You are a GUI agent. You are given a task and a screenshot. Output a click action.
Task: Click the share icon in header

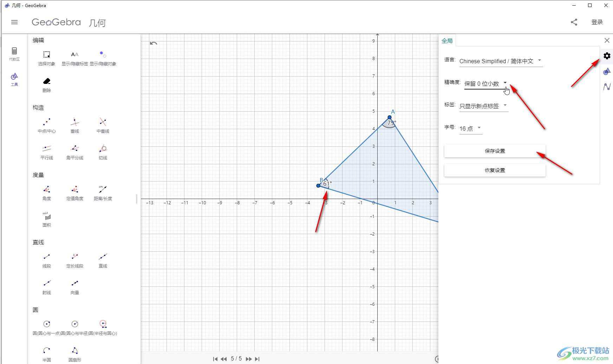(x=574, y=22)
